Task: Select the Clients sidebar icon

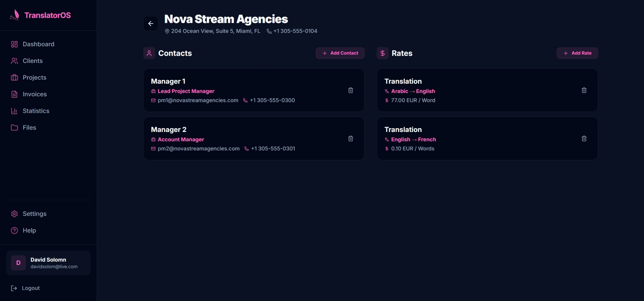Action: [x=14, y=61]
